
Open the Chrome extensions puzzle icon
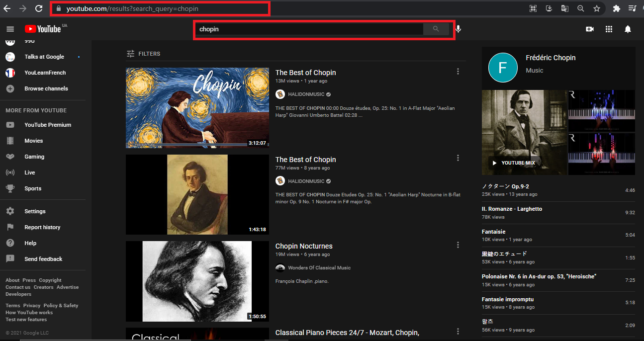coord(617,8)
